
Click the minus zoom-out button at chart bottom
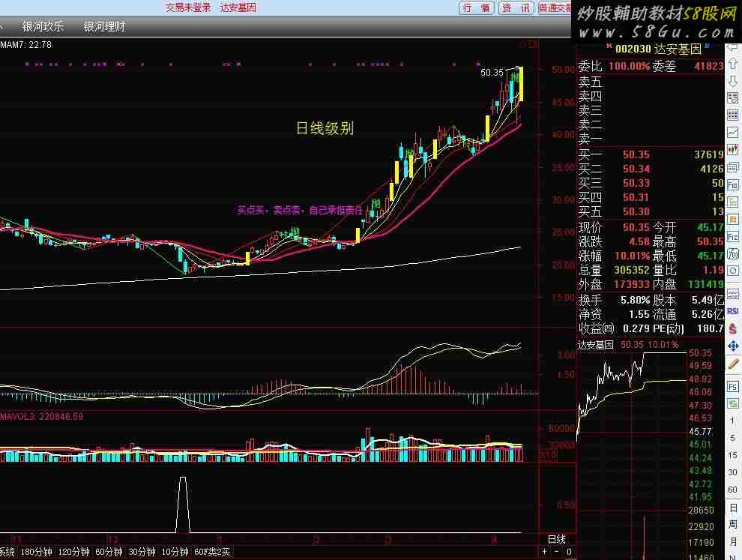[556, 552]
